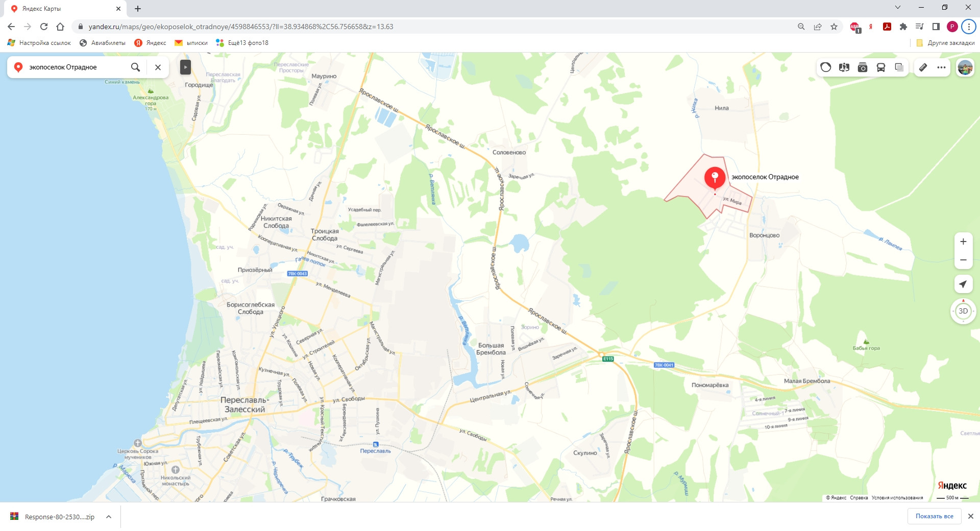Viewport: 980px width, 531px height.
Task: Open Adobe Acrobat PDF extension
Action: pos(887,27)
